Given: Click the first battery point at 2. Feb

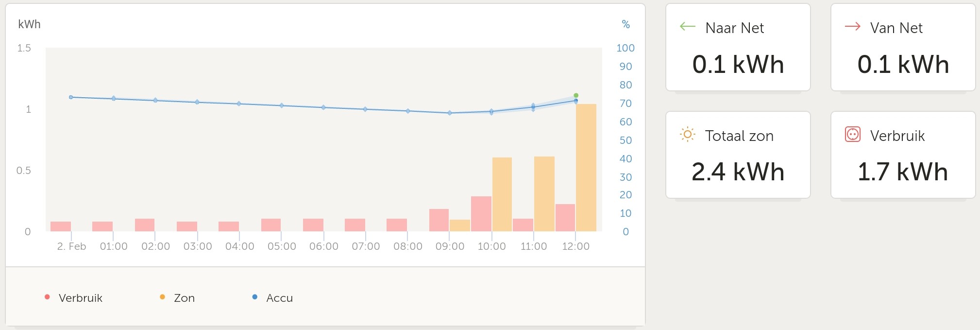Looking at the screenshot, I should [71, 97].
